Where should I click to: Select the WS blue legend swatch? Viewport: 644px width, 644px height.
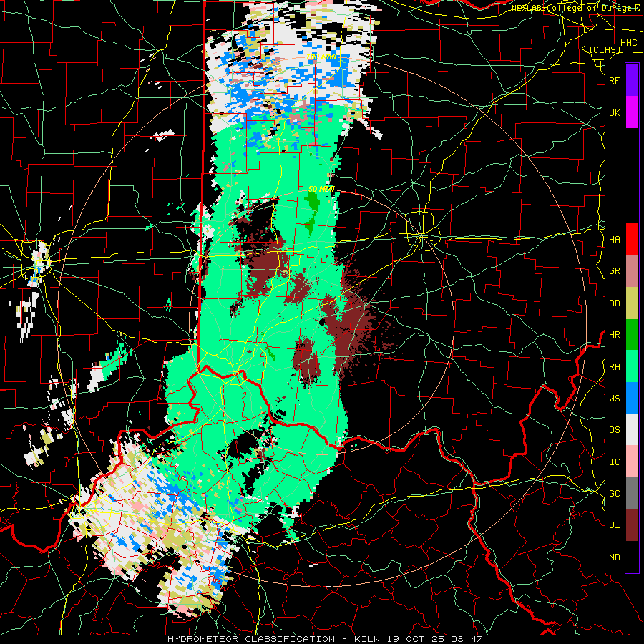632,398
